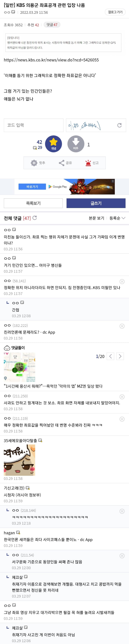Go to next 댓글돌이 slide
The height and width of the screenshot is (644, 129).
[x=120, y=356]
